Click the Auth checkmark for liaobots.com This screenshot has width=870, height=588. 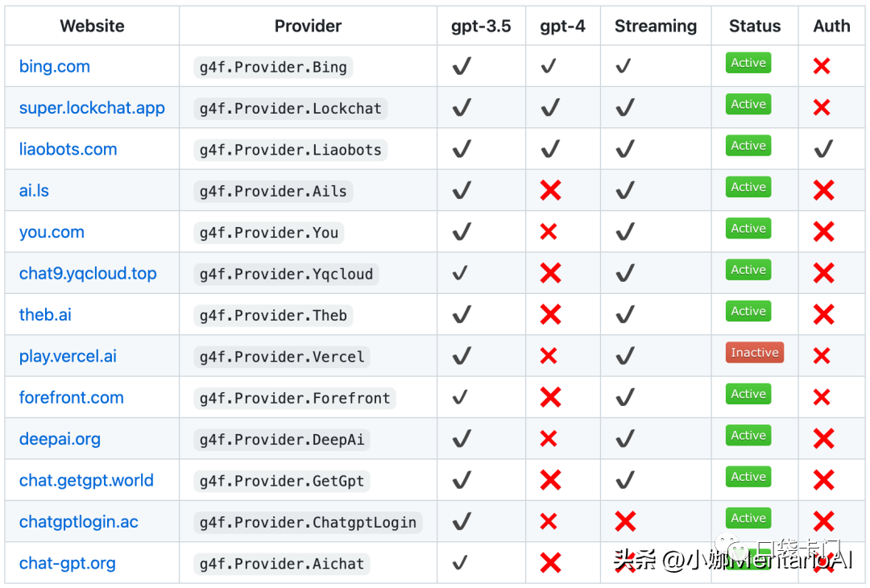tap(823, 149)
